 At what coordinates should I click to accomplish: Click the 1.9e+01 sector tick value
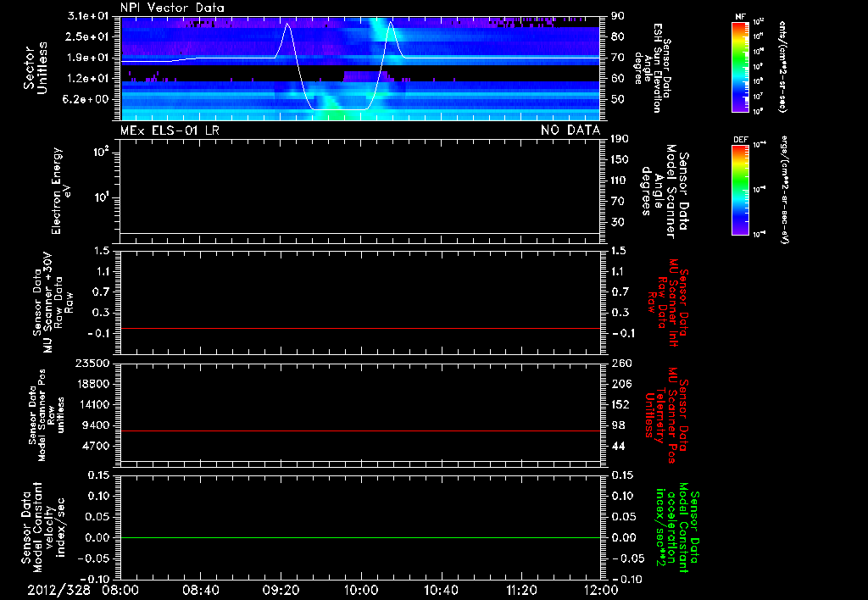(88, 58)
